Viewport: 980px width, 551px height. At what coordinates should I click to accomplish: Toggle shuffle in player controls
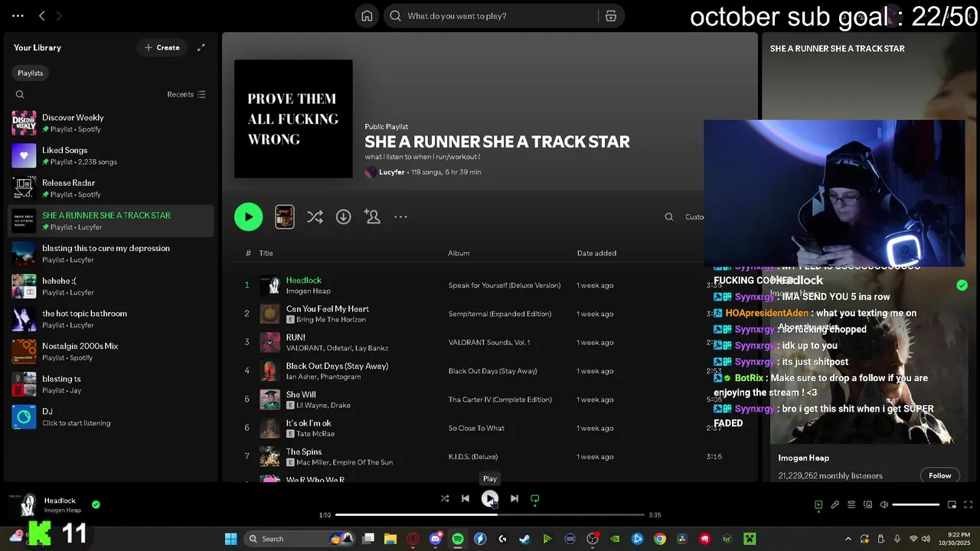[x=445, y=498]
